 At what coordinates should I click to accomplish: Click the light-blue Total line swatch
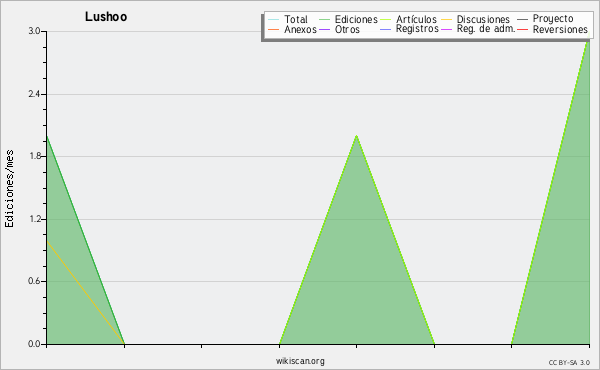[x=274, y=20]
